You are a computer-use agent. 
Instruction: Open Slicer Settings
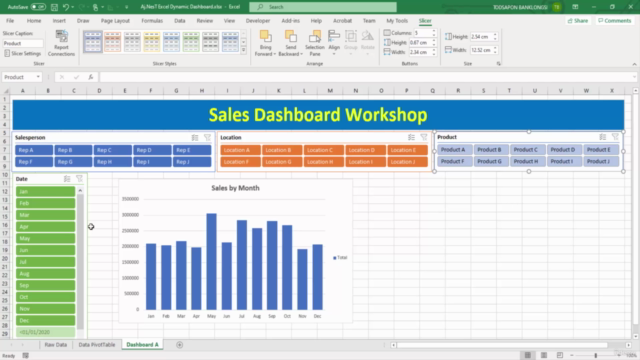[x=22, y=53]
